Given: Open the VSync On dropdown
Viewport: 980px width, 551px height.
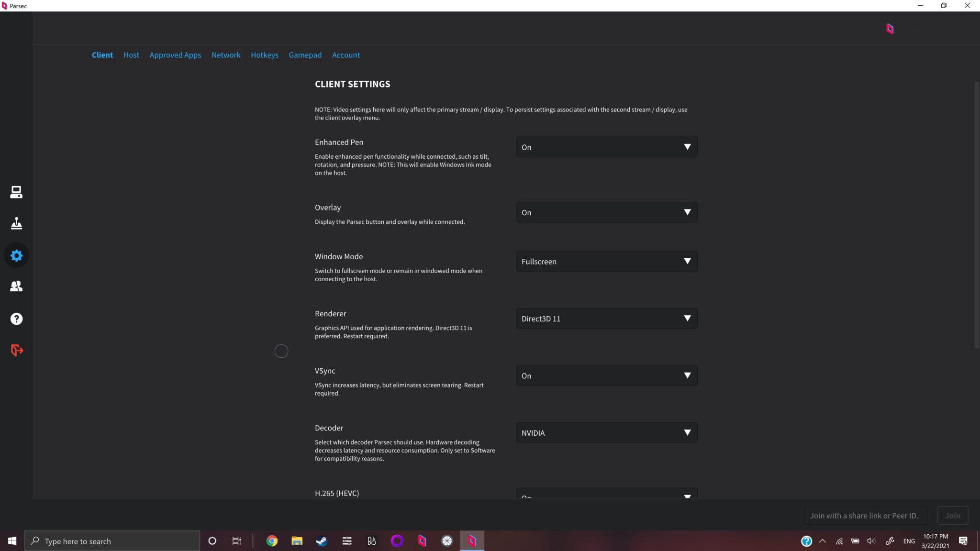Looking at the screenshot, I should [606, 375].
